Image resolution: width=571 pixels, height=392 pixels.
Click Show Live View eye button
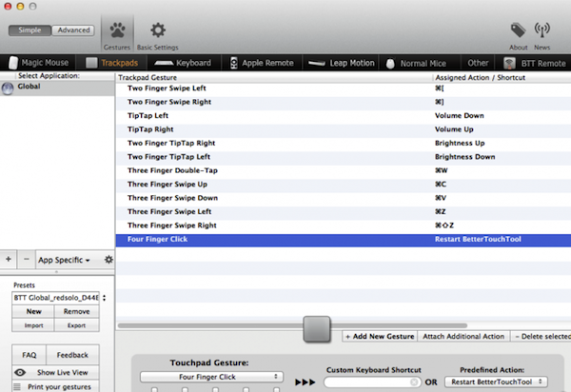(x=55, y=372)
